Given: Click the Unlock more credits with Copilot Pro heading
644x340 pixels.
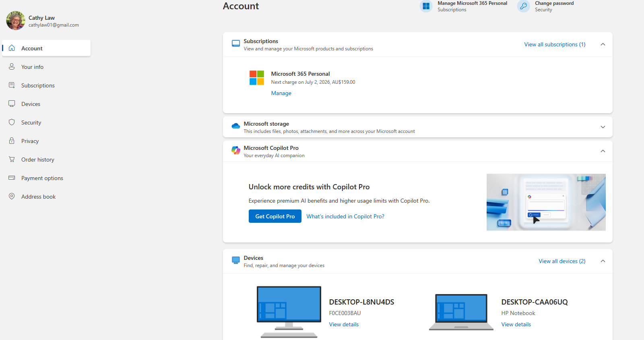Looking at the screenshot, I should pos(309,187).
